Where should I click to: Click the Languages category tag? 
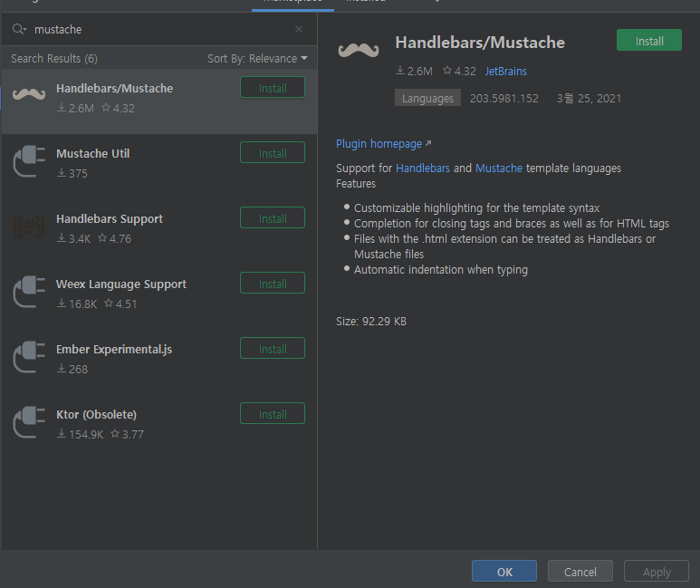(427, 98)
